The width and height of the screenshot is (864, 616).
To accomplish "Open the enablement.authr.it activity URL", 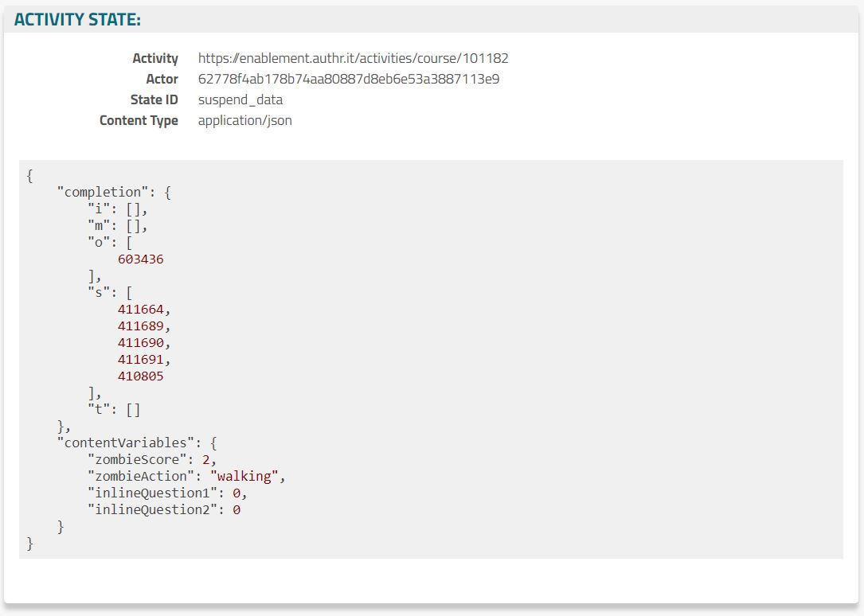I will (353, 58).
